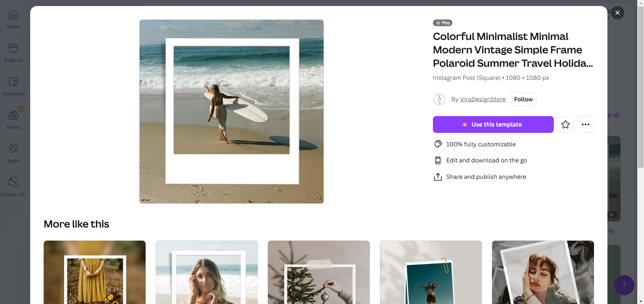This screenshot has height=304, width=644.
Task: Open the paperclip polaroid template thumbnail
Action: point(431,272)
